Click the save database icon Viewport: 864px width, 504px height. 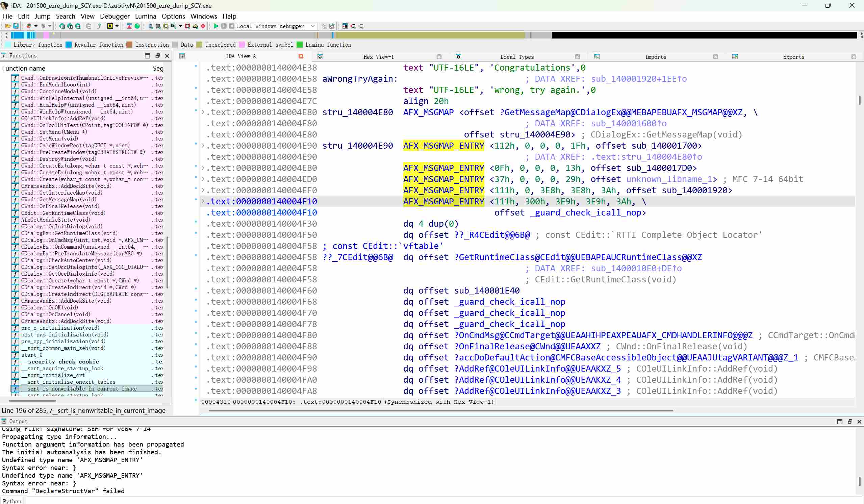tap(16, 26)
